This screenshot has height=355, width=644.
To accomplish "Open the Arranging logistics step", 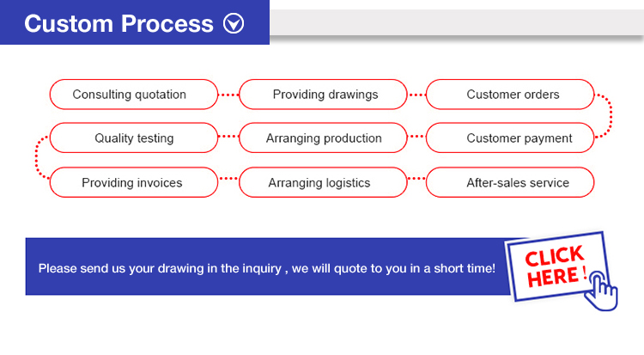I will (x=319, y=182).
